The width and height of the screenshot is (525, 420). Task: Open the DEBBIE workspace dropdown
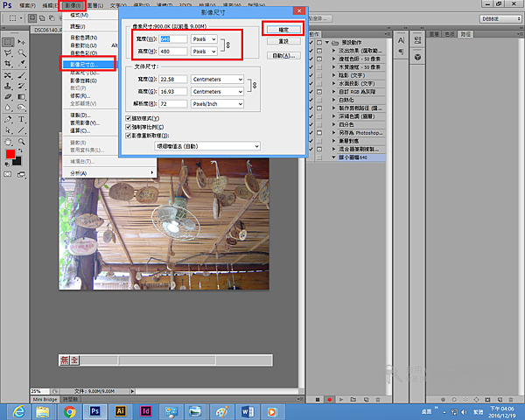coord(500,19)
